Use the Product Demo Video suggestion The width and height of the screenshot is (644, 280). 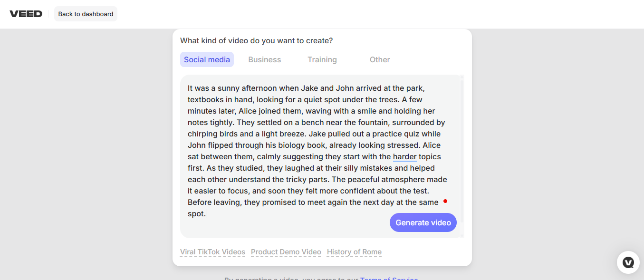286,252
